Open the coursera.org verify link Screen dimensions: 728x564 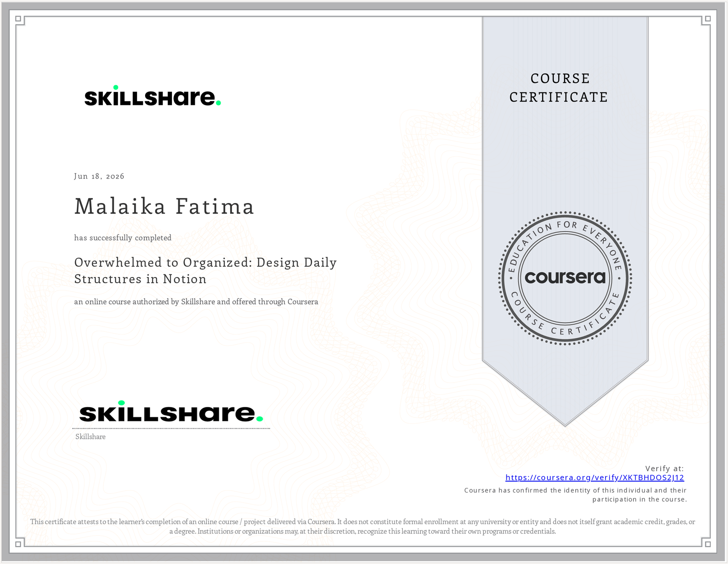[x=595, y=478]
